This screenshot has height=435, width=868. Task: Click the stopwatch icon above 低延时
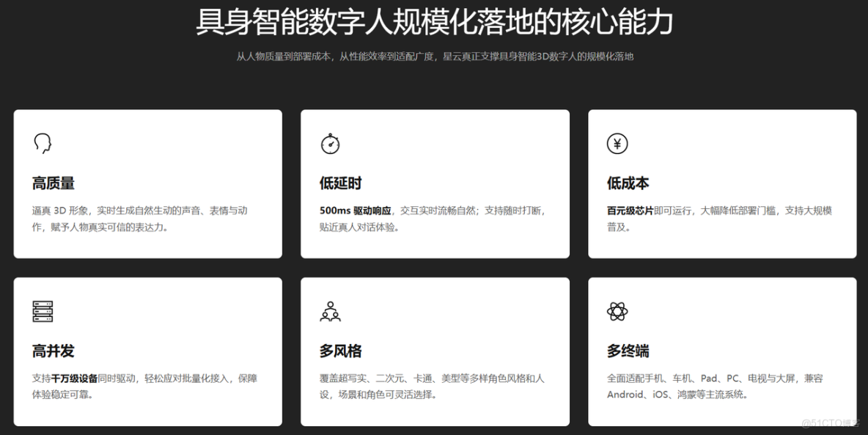click(x=330, y=143)
